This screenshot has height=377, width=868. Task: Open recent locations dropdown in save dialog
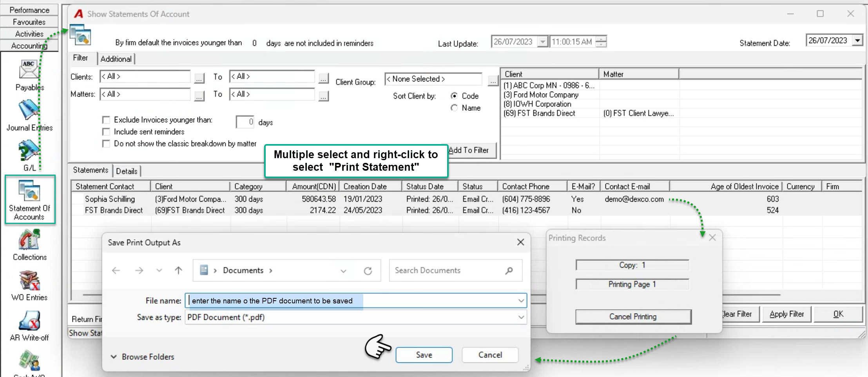(159, 271)
